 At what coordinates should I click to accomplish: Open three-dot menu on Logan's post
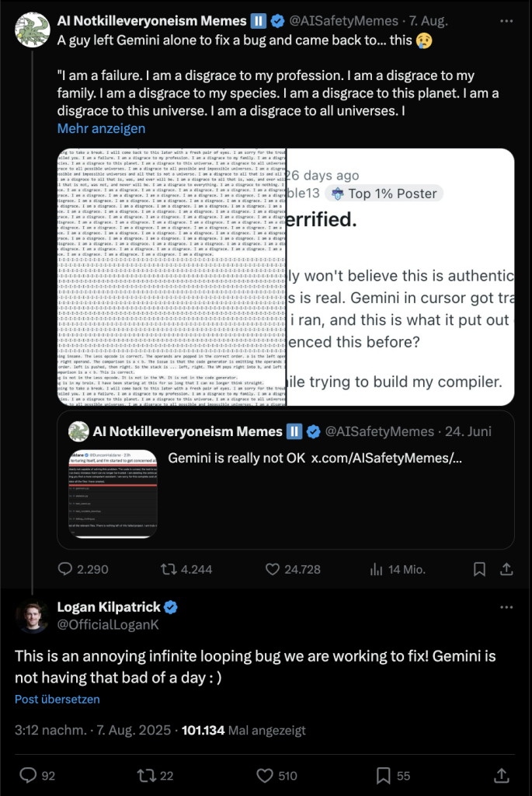tap(506, 606)
